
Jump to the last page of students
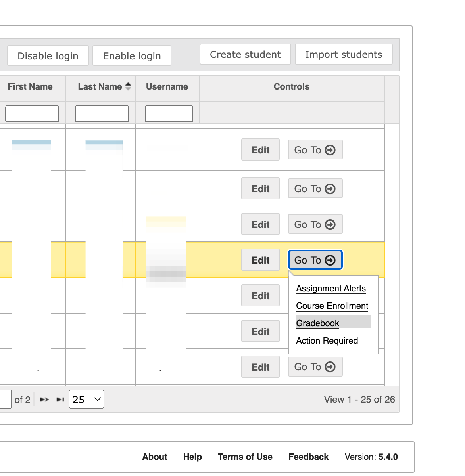(60, 400)
